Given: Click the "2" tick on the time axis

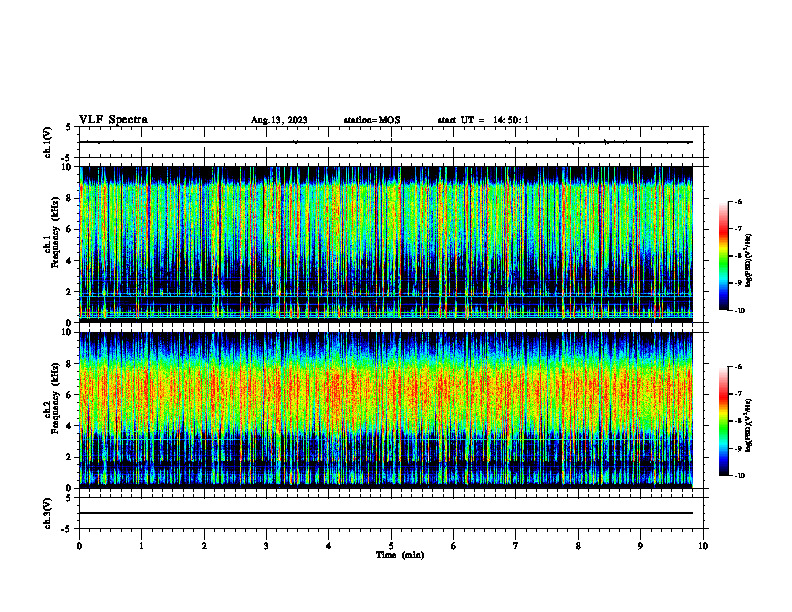Looking at the screenshot, I should click(204, 546).
